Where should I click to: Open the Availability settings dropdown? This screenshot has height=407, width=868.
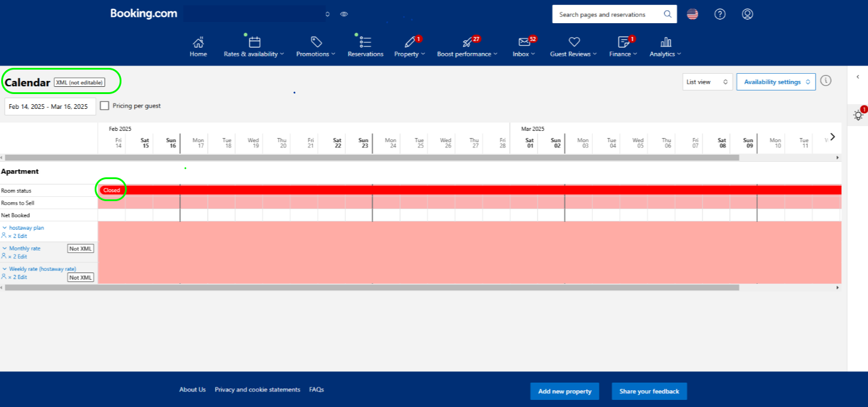point(776,82)
